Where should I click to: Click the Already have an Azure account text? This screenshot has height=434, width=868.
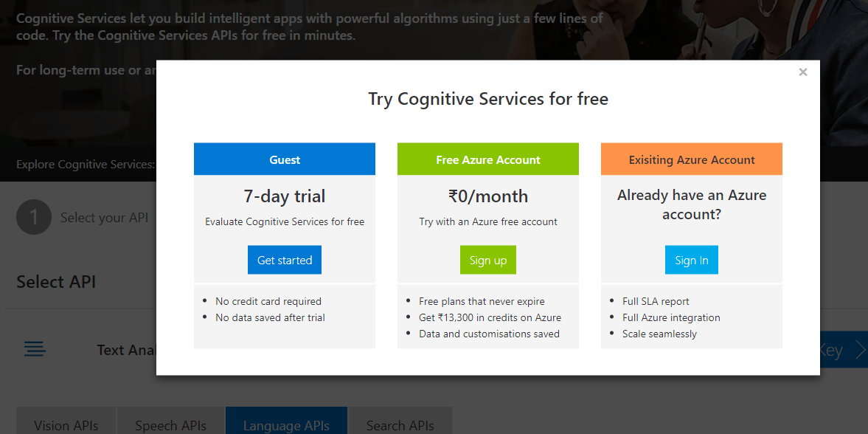[692, 204]
